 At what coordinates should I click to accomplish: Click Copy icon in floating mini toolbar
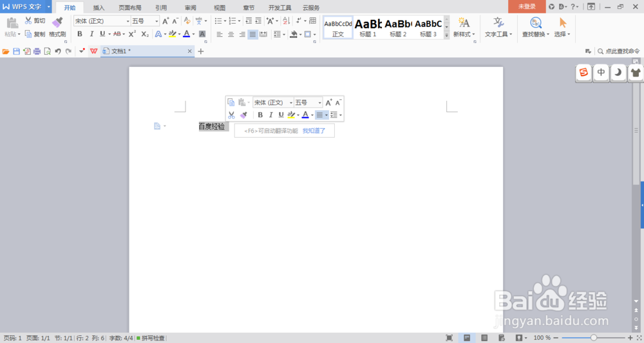point(231,102)
